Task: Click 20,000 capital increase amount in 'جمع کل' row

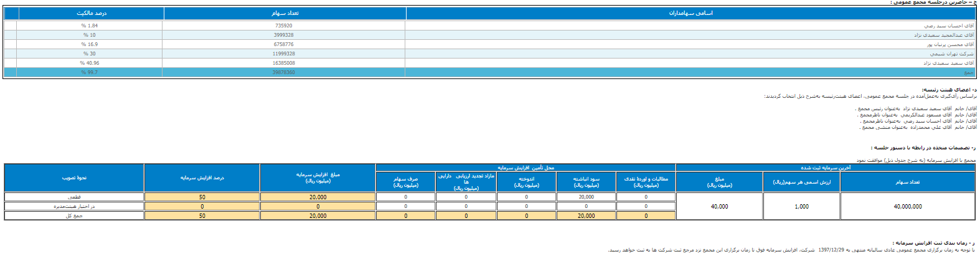Action: coord(318,215)
